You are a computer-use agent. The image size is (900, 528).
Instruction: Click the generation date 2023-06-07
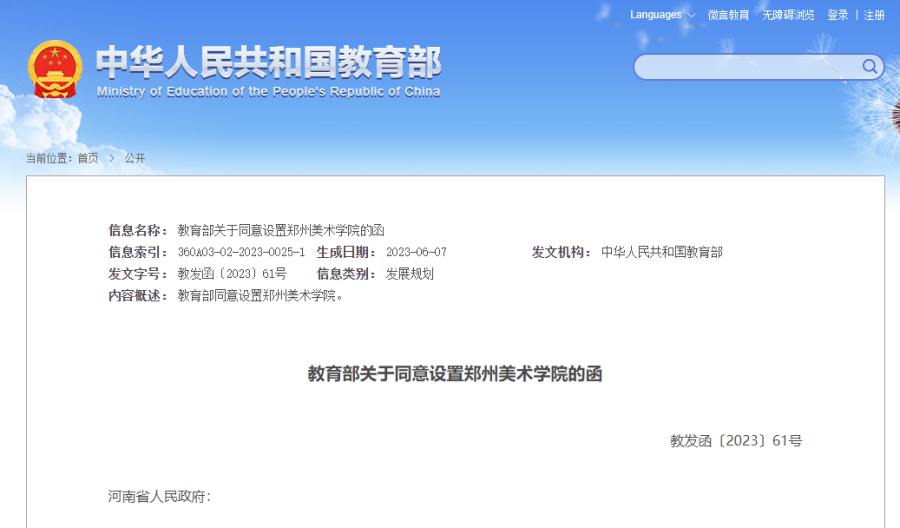click(x=416, y=252)
